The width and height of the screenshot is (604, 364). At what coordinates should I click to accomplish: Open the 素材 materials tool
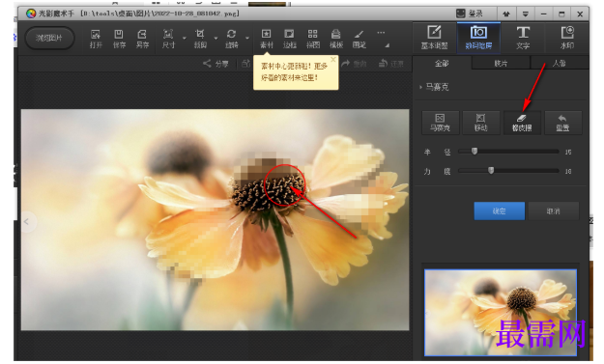[x=266, y=39]
